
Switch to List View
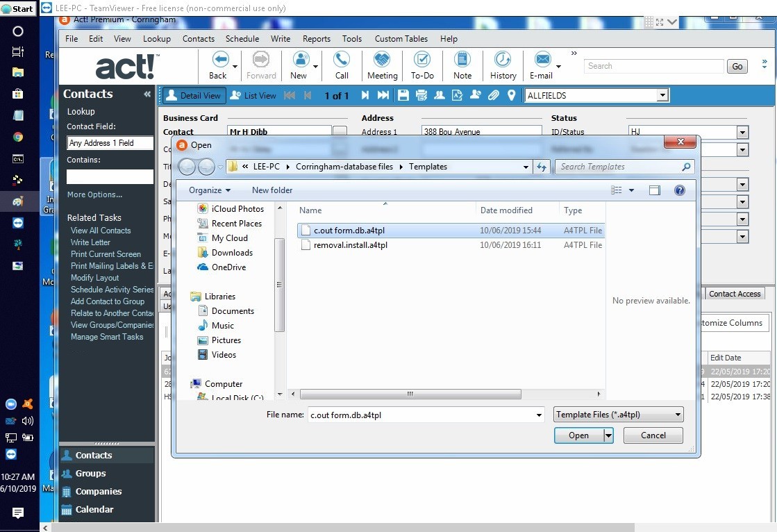pos(253,96)
